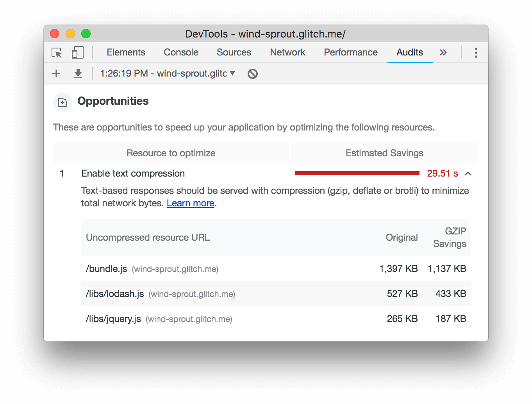Click the Learn more link about compression

[190, 203]
